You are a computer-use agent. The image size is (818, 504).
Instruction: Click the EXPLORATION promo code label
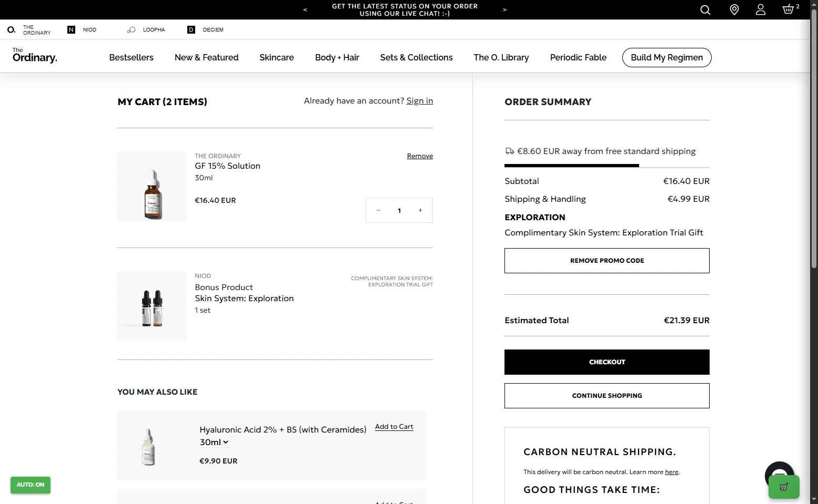tap(535, 218)
